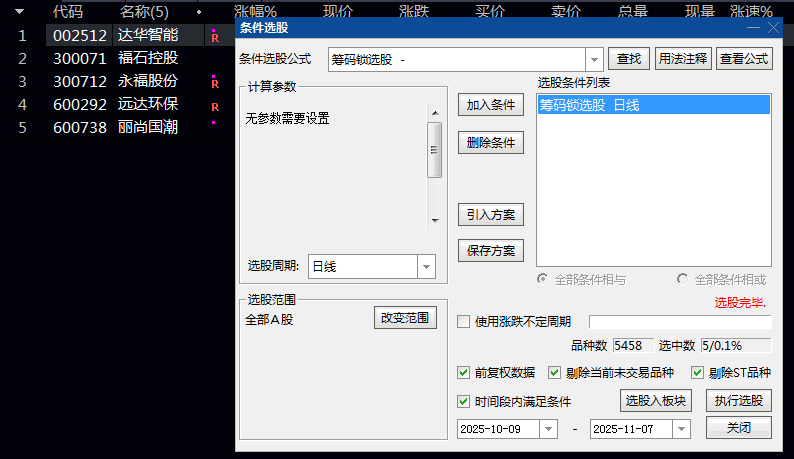Click the R marker beside 永福股份
The image size is (794, 459).
pos(215,83)
